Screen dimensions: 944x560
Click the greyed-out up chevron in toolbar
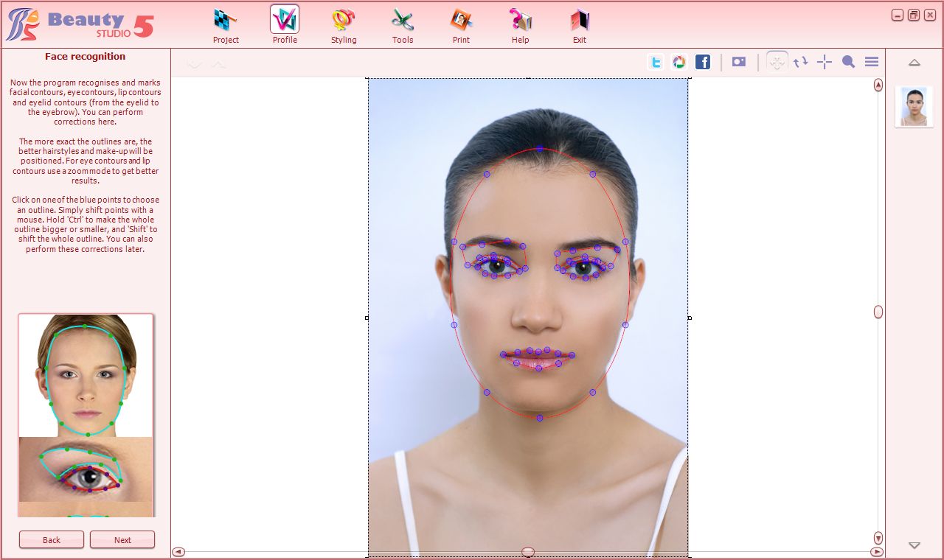click(218, 64)
